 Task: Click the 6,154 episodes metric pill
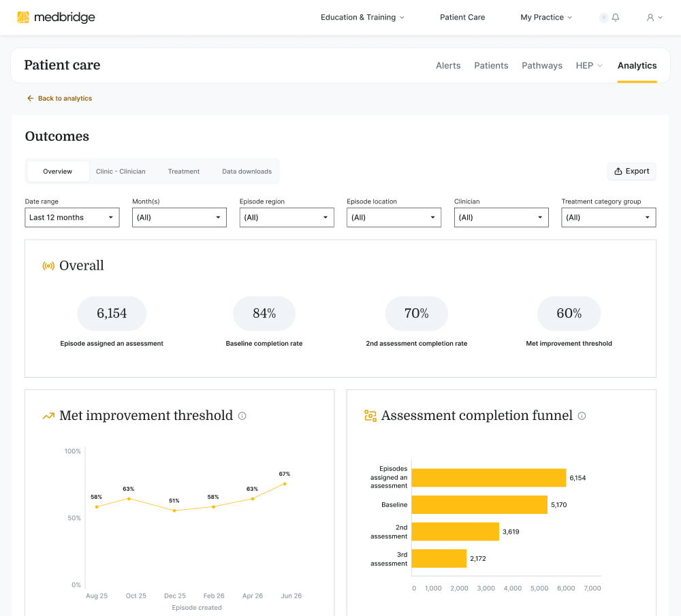coord(112,313)
